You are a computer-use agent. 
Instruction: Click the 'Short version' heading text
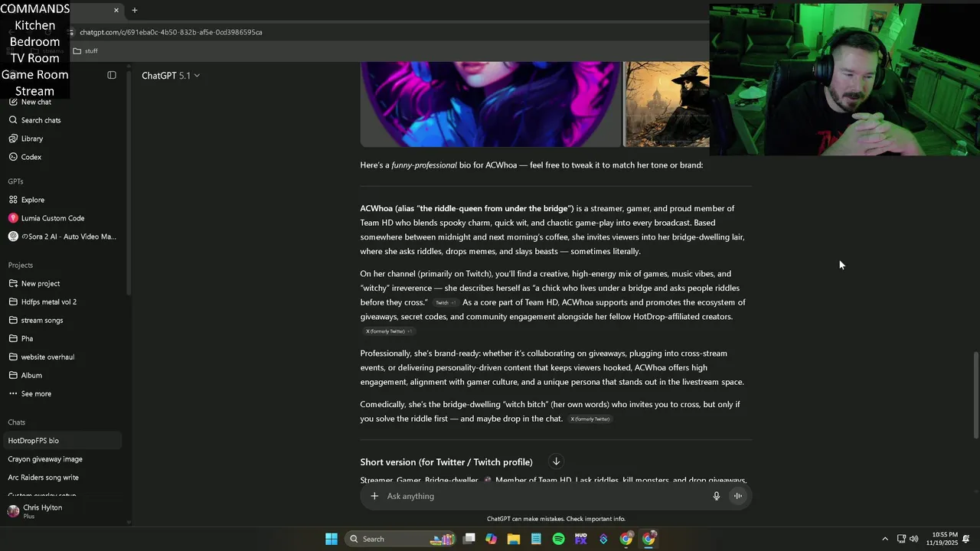click(x=446, y=462)
